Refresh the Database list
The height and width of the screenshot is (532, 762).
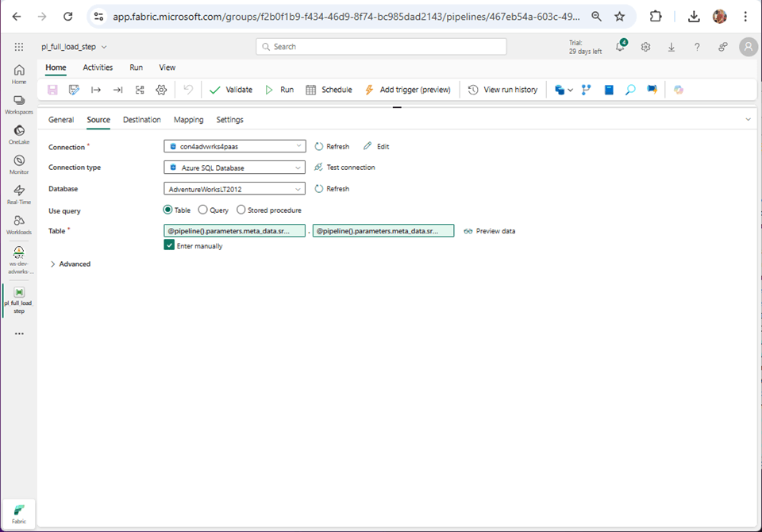pyautogui.click(x=332, y=189)
